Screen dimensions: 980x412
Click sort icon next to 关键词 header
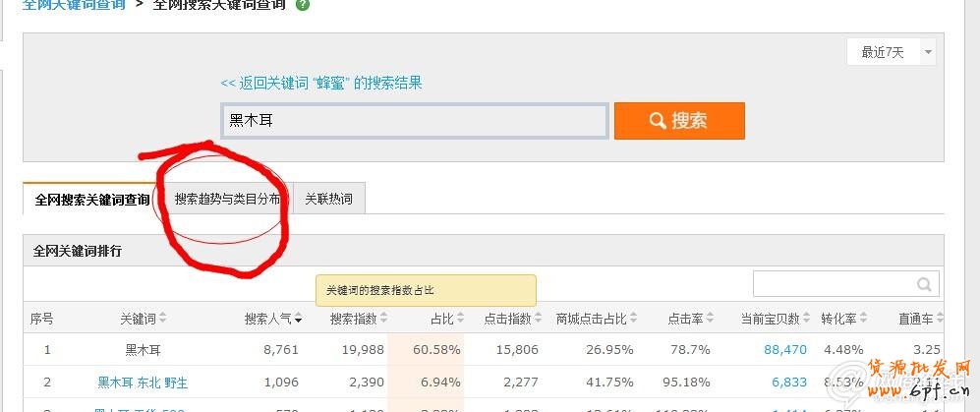[x=163, y=319]
